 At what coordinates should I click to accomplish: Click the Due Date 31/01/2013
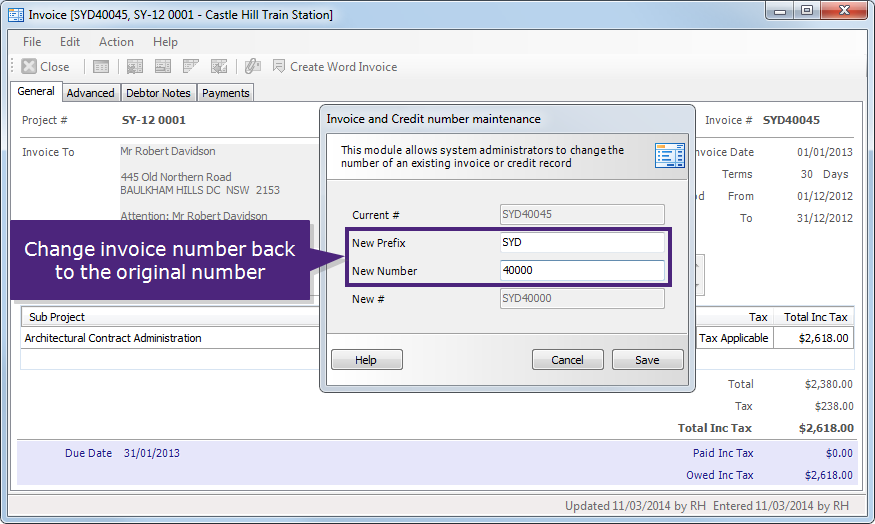[x=152, y=453]
